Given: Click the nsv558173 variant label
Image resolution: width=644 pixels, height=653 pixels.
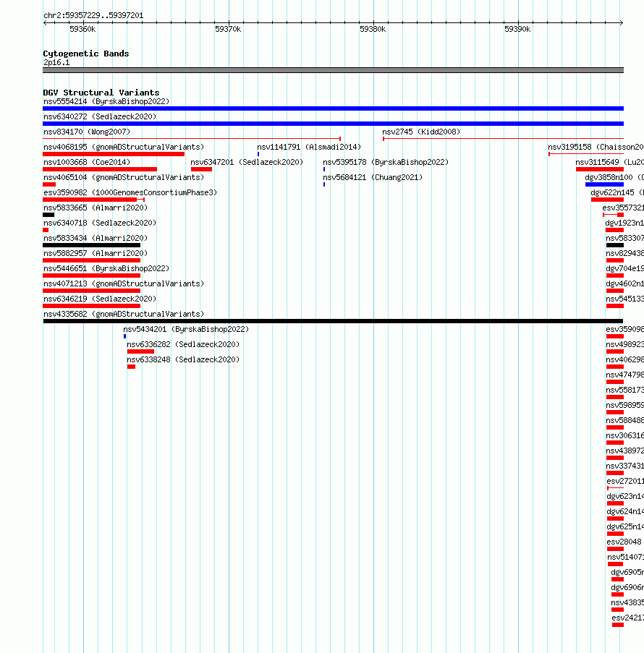Looking at the screenshot, I should click(x=625, y=390).
